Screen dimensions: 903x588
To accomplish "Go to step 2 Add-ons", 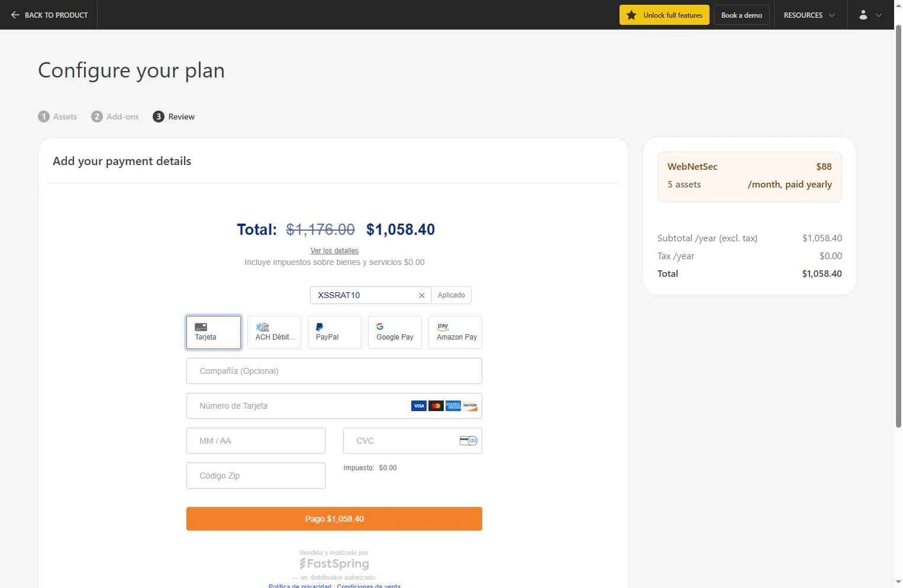I will pyautogui.click(x=115, y=117).
